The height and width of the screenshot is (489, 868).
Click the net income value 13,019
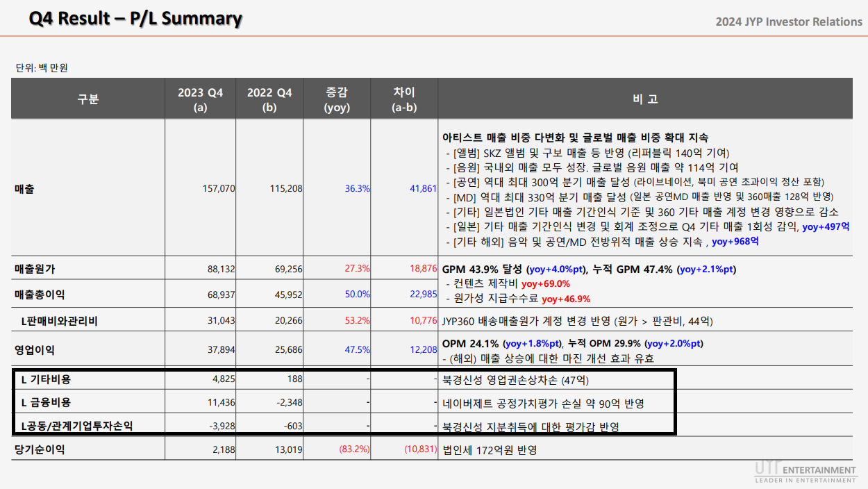pyautogui.click(x=289, y=449)
